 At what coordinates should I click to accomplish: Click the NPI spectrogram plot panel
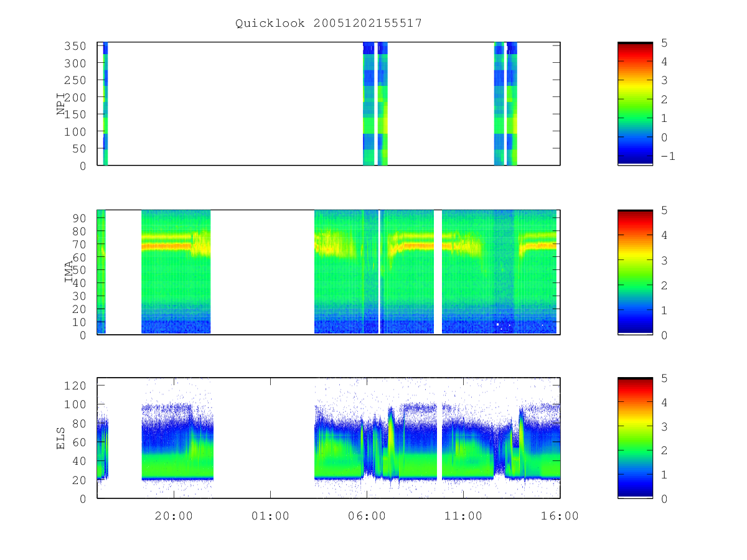(x=329, y=103)
